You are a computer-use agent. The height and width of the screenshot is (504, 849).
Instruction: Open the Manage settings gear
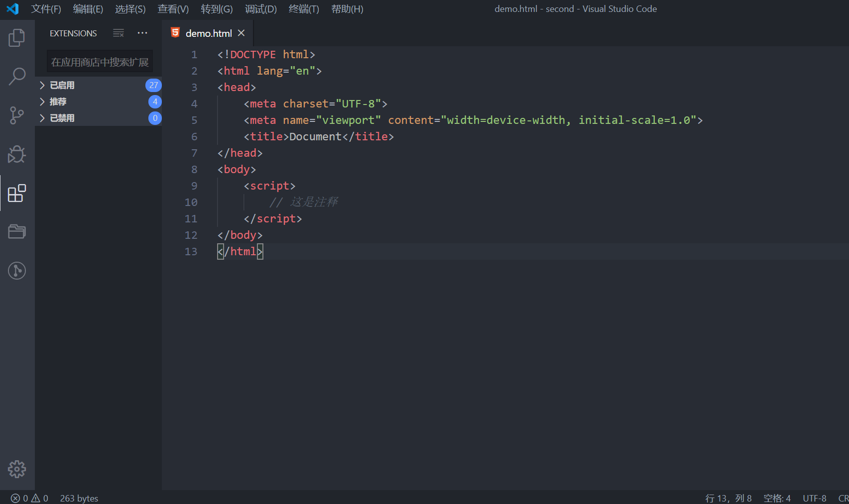coord(17,469)
